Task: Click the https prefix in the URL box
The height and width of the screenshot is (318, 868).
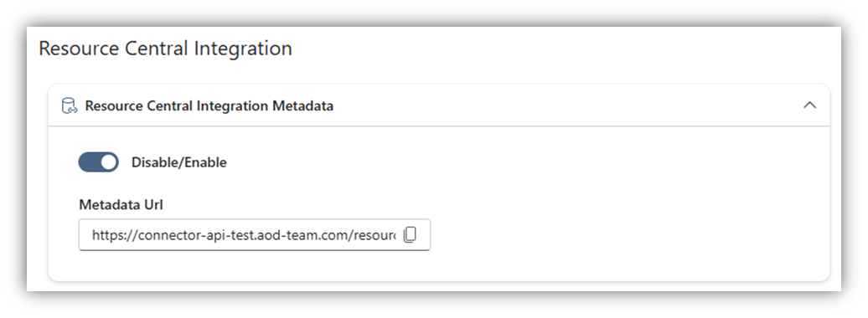Action: (x=108, y=235)
